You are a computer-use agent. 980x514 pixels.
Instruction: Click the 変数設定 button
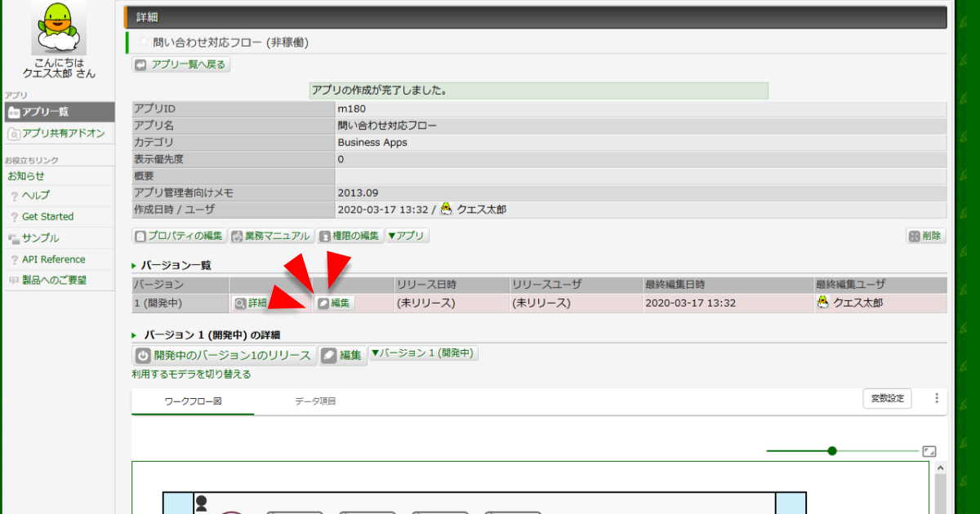(x=888, y=399)
